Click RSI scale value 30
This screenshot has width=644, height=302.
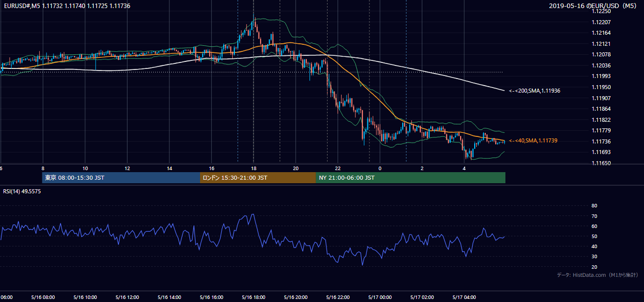594,256
